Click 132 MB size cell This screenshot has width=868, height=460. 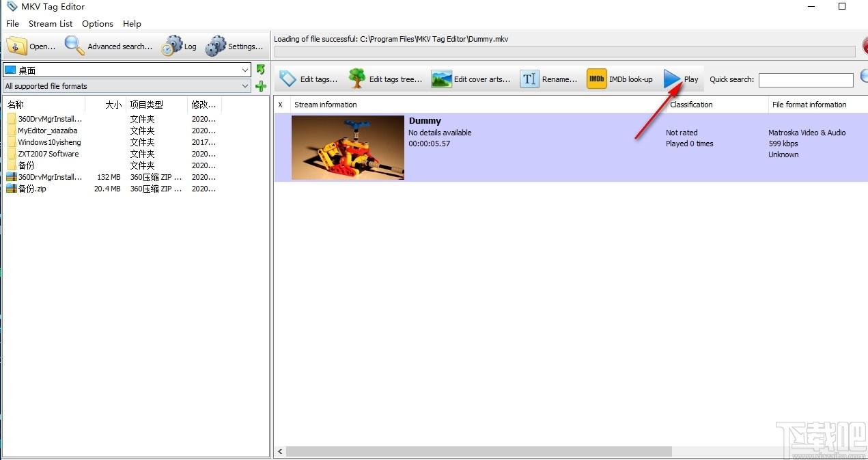point(109,177)
